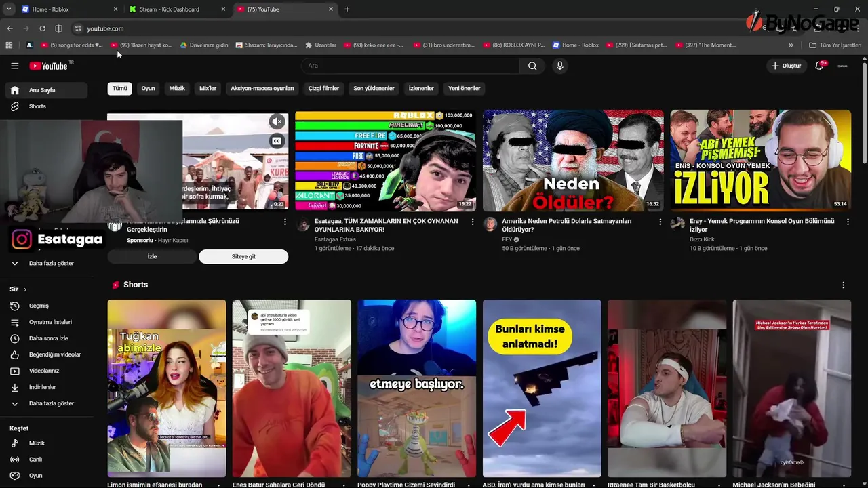This screenshot has width=868, height=488.
Task: Click the Siteye git button
Action: (243, 257)
